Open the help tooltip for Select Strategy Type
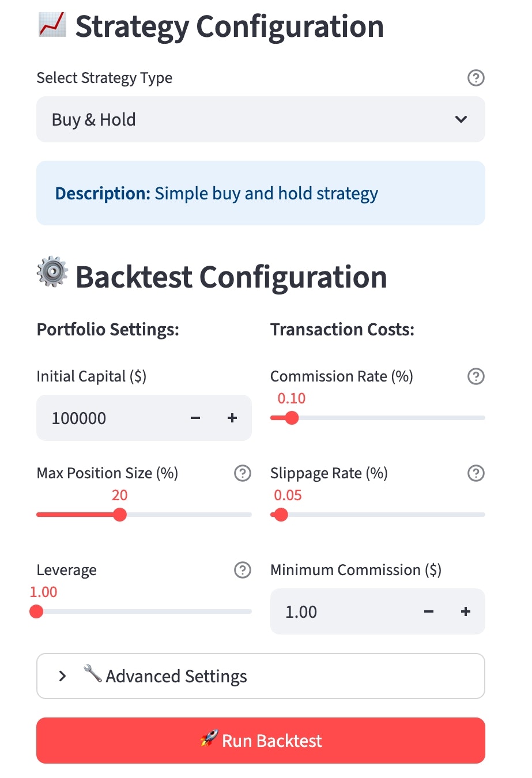The height and width of the screenshot is (778, 532). pos(476,78)
